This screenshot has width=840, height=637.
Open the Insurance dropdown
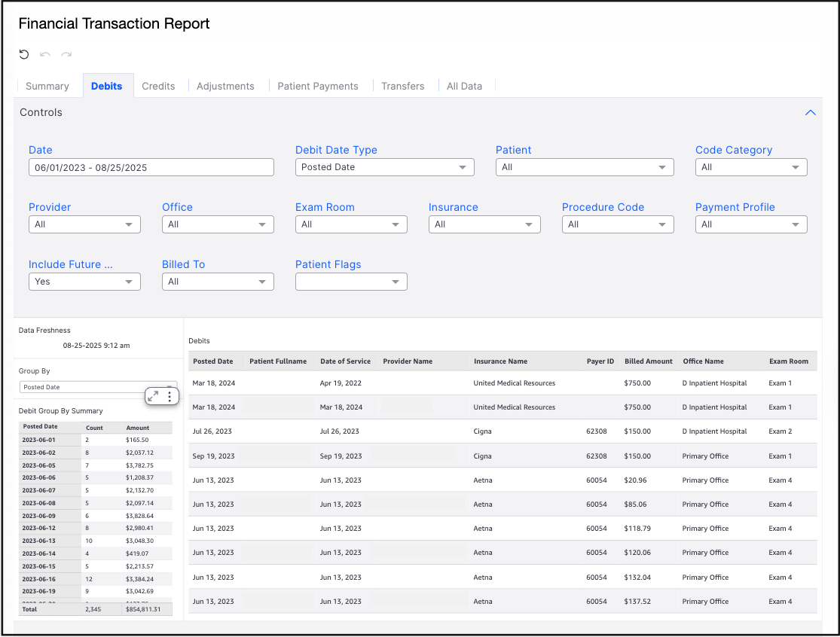point(484,224)
